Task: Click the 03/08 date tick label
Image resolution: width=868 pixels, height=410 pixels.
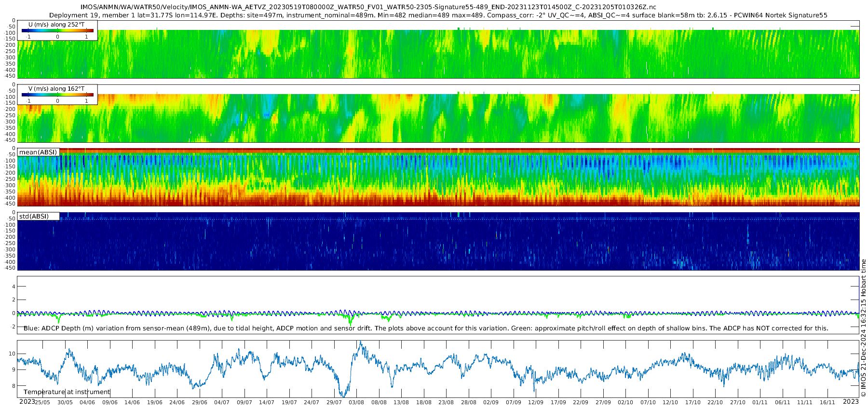Action: pos(356,402)
